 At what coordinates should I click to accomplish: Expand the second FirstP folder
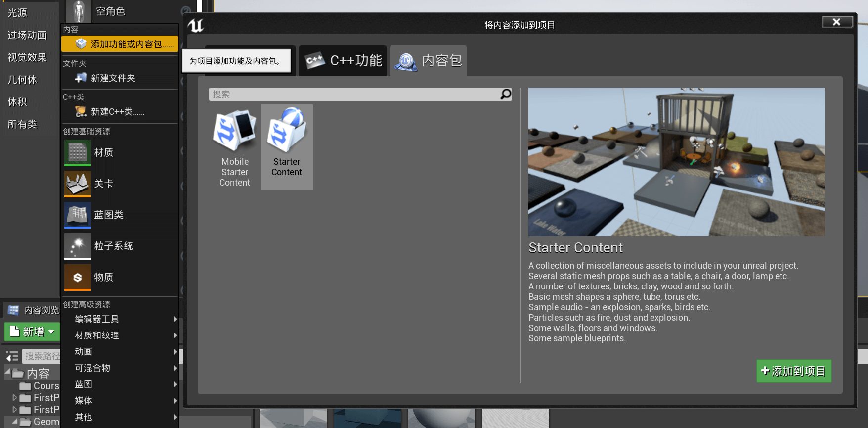[x=14, y=409]
